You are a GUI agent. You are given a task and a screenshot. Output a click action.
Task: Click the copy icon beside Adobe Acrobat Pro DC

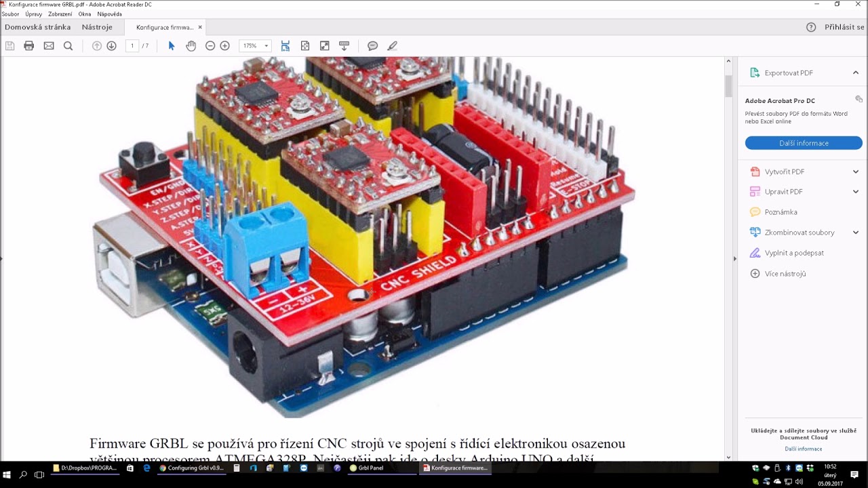point(859,99)
